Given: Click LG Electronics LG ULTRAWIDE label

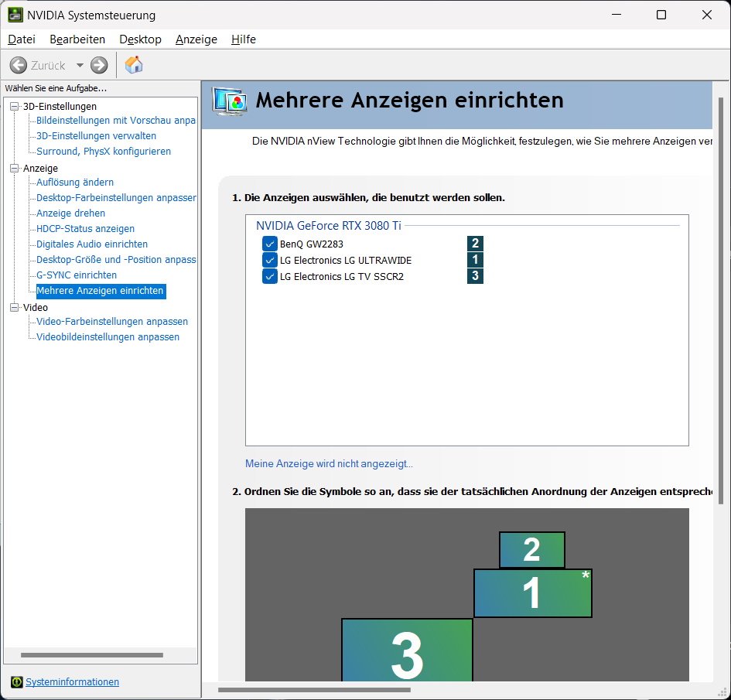Looking at the screenshot, I should point(346,261).
